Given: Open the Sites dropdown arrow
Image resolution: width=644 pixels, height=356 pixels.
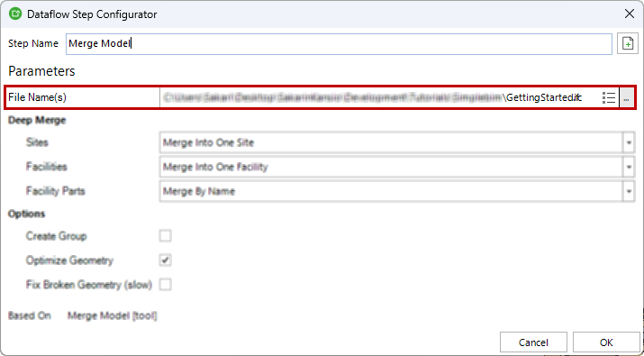Looking at the screenshot, I should pos(629,142).
